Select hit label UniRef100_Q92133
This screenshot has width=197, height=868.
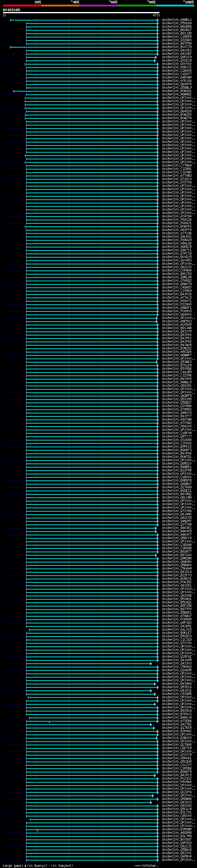click(x=176, y=267)
